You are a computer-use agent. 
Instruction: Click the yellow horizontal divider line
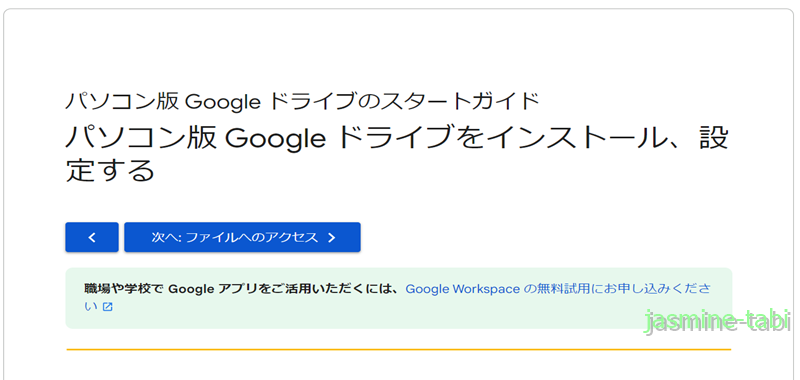[x=398, y=350]
